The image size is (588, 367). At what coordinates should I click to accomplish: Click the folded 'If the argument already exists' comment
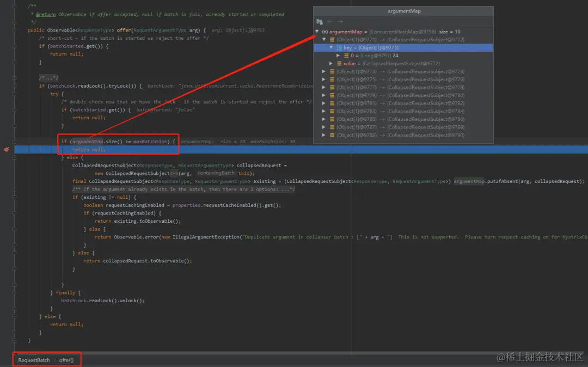tap(184, 189)
